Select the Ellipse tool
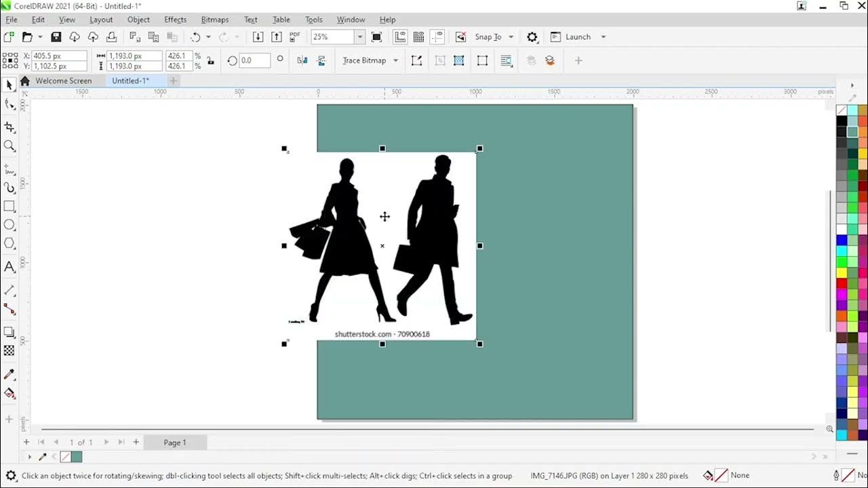Viewport: 868px width, 488px height. pos(9,225)
